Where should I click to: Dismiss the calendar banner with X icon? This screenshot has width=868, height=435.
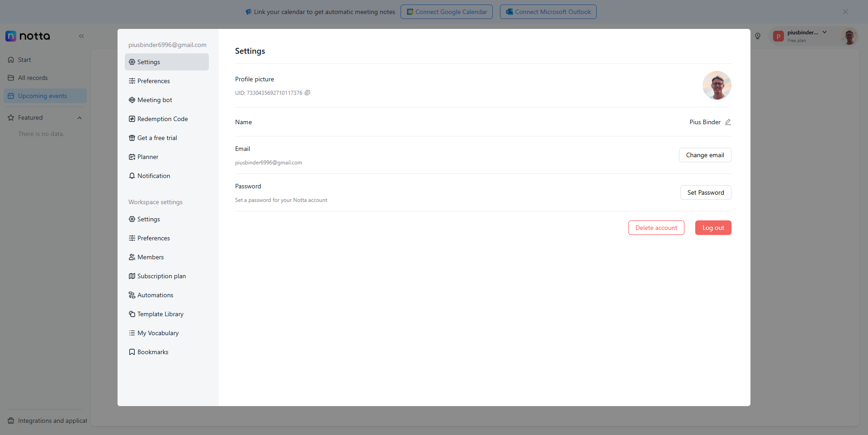click(845, 12)
